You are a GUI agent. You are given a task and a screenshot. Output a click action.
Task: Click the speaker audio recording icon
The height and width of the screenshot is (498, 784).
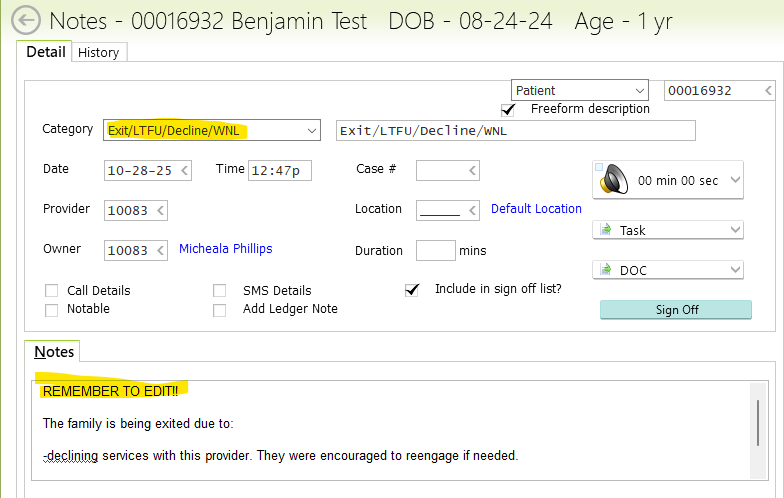tap(613, 180)
